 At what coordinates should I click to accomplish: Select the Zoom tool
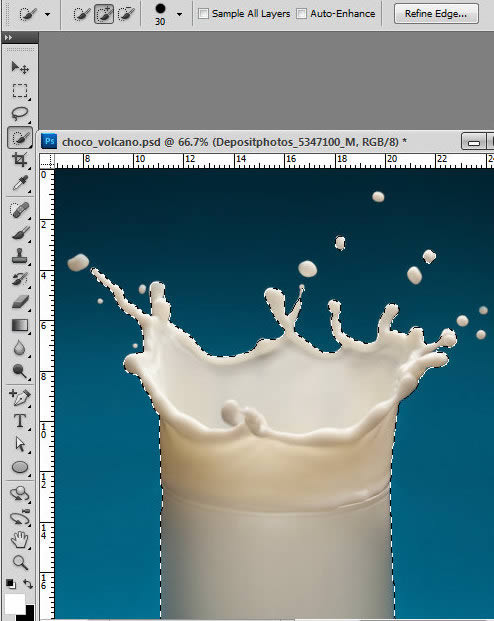(x=20, y=562)
